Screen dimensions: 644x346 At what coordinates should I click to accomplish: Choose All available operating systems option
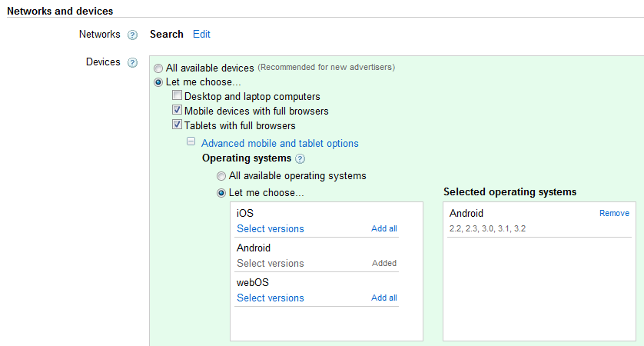[x=221, y=176]
